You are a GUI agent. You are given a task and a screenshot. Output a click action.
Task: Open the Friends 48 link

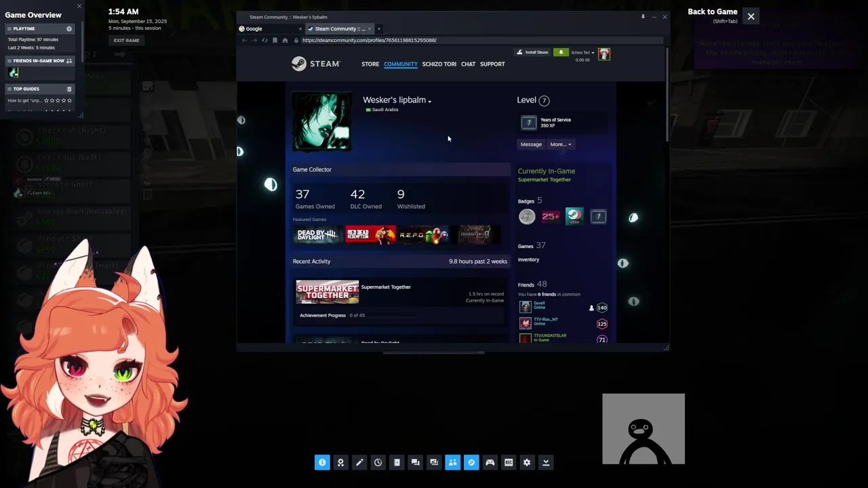532,285
